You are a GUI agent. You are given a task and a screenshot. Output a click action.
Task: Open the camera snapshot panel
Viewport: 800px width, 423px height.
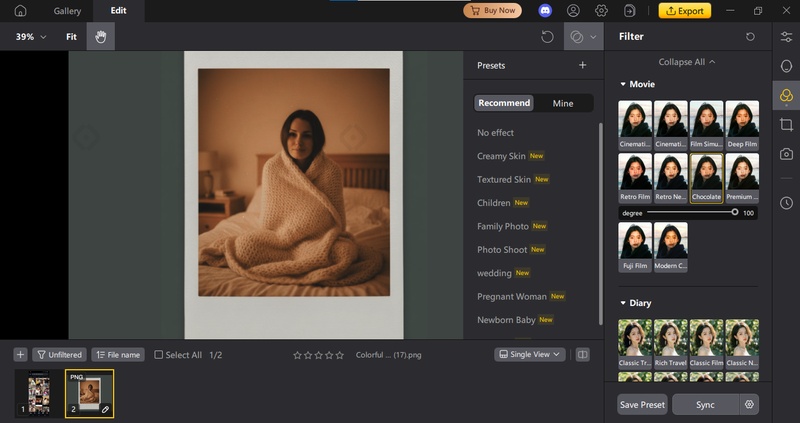[787, 154]
